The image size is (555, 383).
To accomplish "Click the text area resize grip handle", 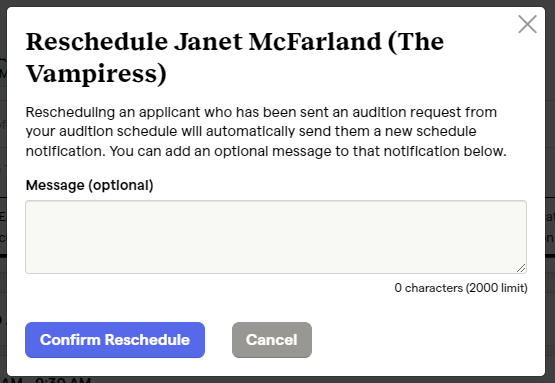I will click(x=521, y=268).
